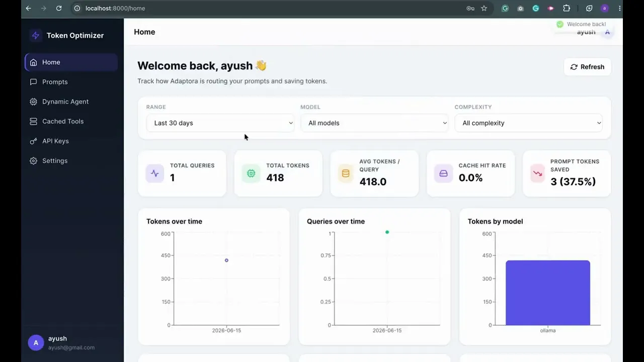Click the 'ollama' axis label
The height and width of the screenshot is (362, 644).
[548, 330]
